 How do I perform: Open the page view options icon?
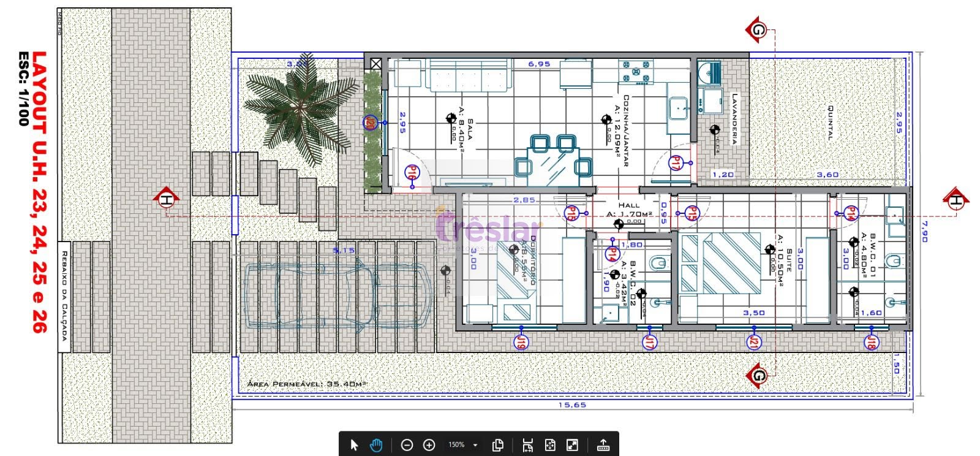pos(498,445)
